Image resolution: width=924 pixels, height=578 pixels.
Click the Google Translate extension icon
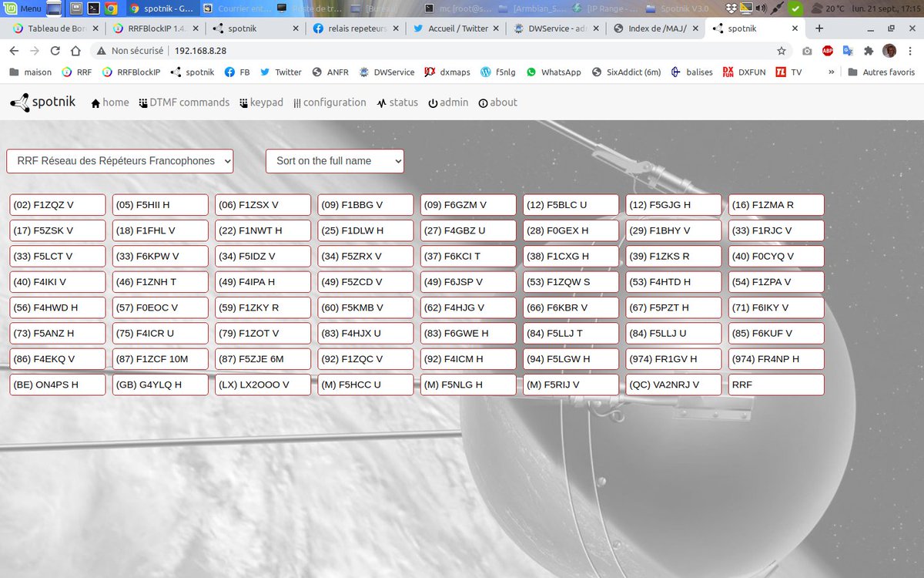click(848, 51)
